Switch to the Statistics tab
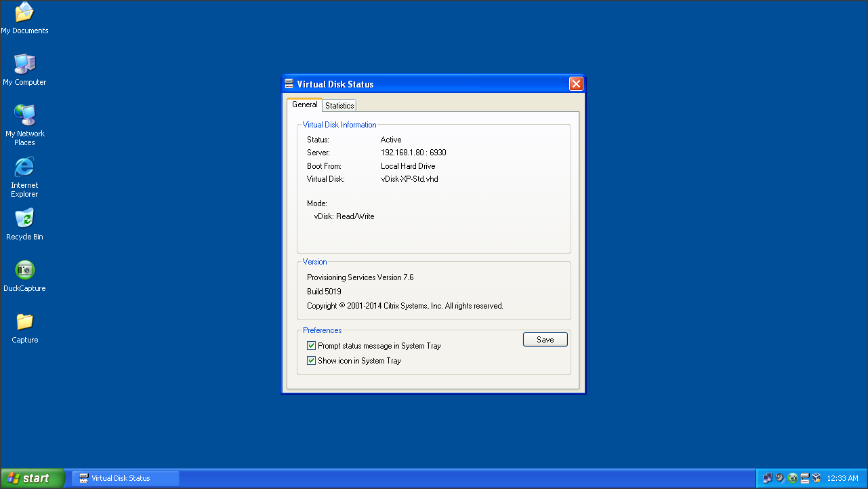Screen dimensions: 868x489 pos(339,106)
